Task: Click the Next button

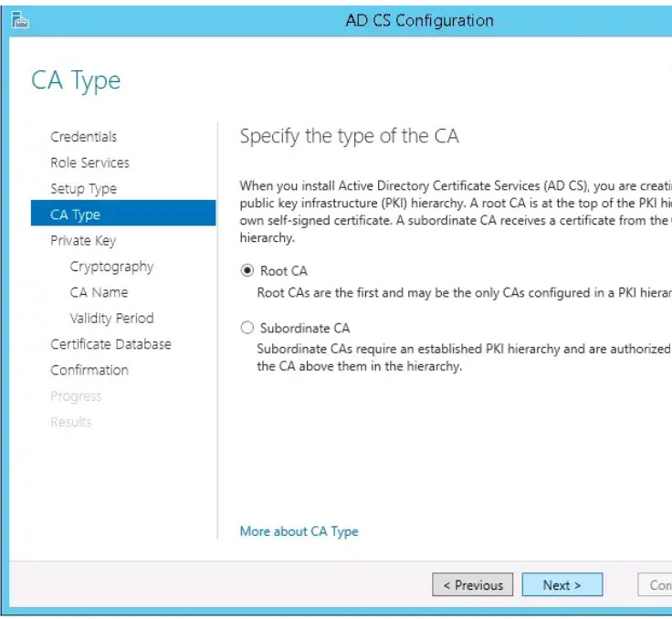Action: [x=562, y=584]
